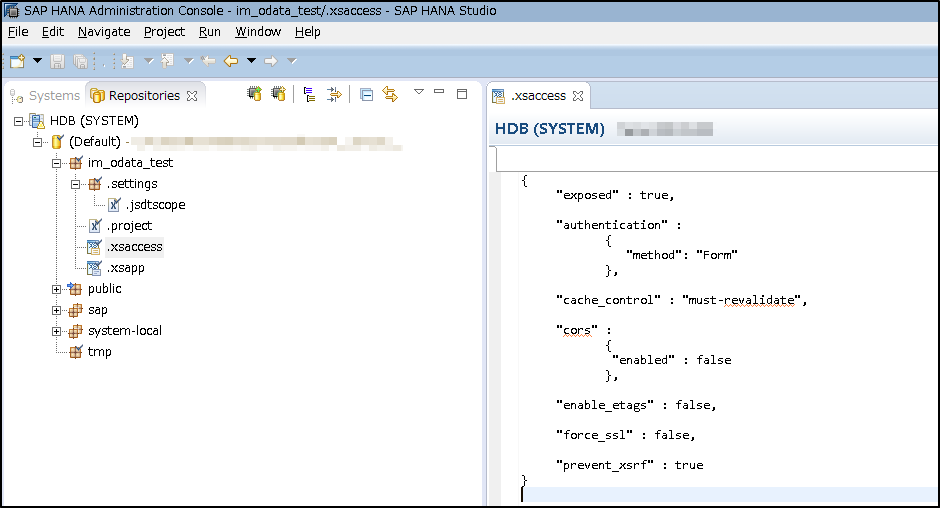Click the New wizard toolbar icon
This screenshot has height=508, width=940.
click(x=17, y=61)
